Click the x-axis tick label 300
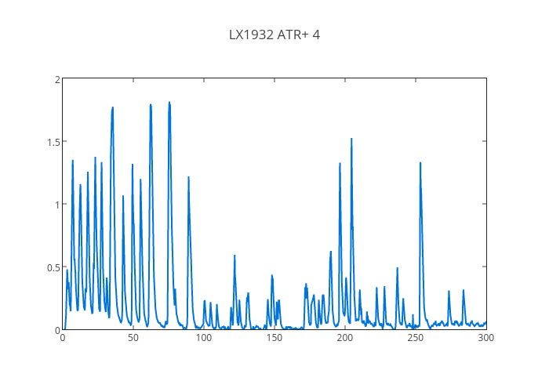This screenshot has width=549, height=392. point(486,338)
